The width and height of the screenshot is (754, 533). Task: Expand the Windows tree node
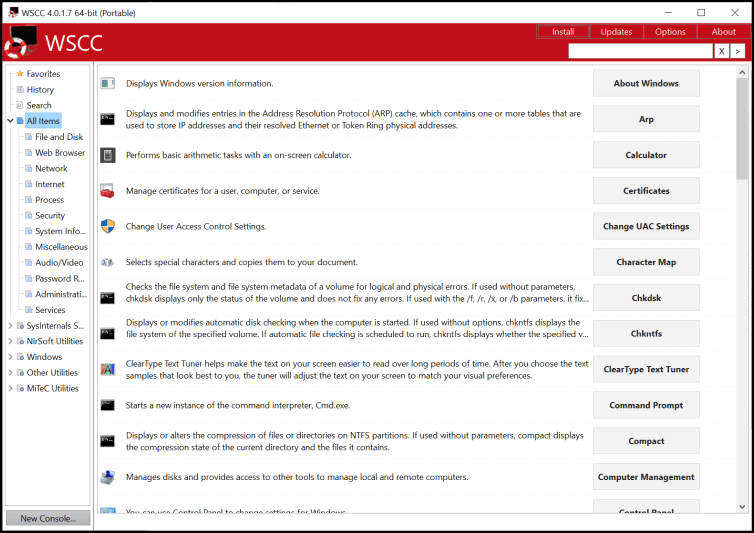10,357
